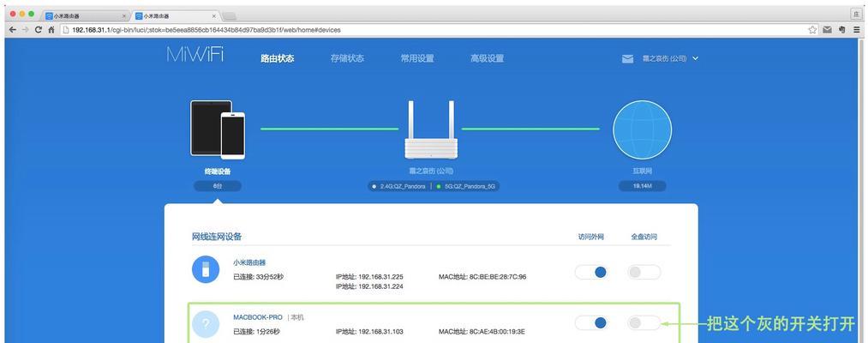This screenshot has width=868, height=343.
Task: Toggle 访问外网 switch for 小米路由器
Action: coord(591,272)
